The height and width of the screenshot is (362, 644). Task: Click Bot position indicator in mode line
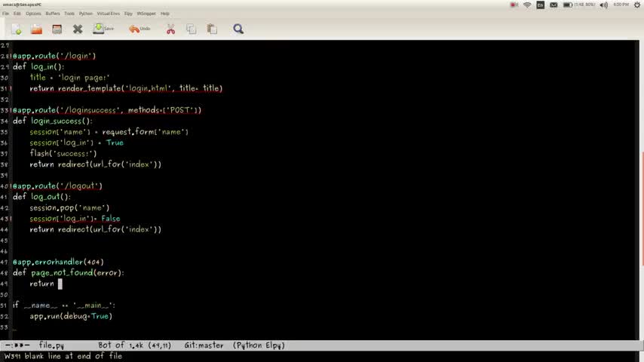104,345
